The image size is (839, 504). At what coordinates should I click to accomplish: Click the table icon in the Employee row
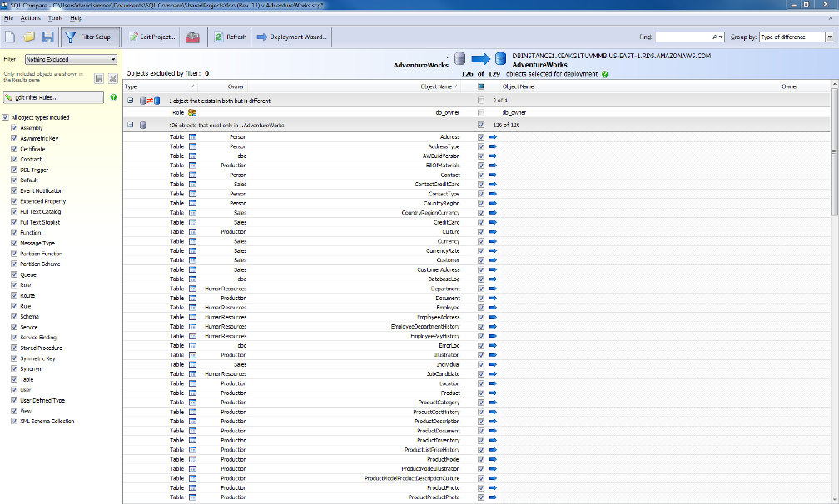[192, 308]
